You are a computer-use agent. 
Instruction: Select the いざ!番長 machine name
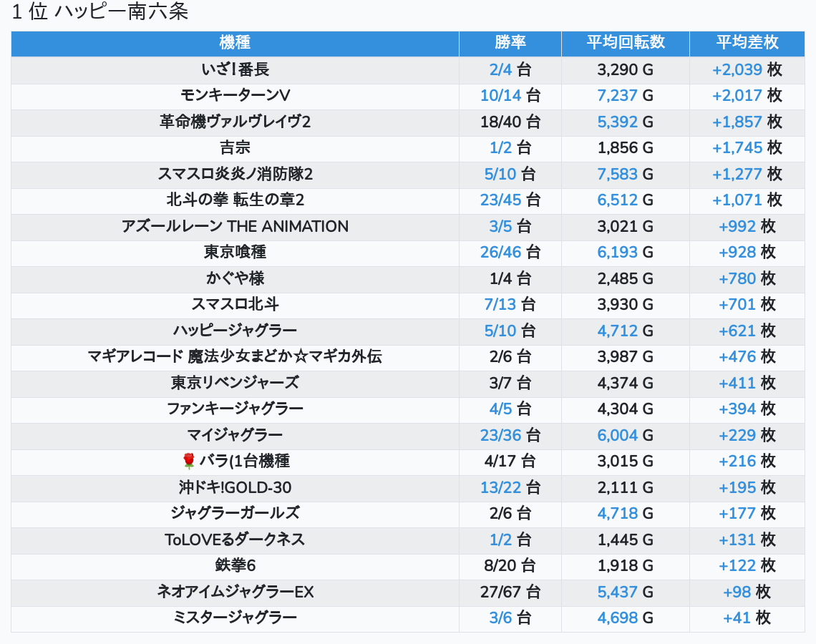235,70
